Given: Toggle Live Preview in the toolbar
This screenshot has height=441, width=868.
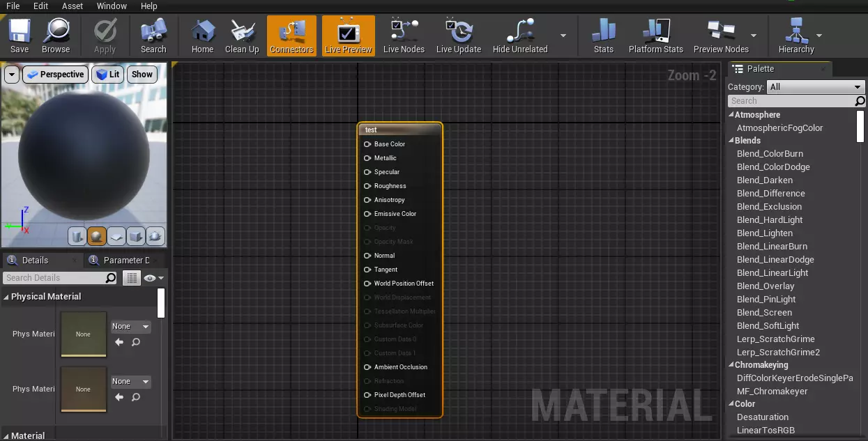Looking at the screenshot, I should [x=348, y=36].
